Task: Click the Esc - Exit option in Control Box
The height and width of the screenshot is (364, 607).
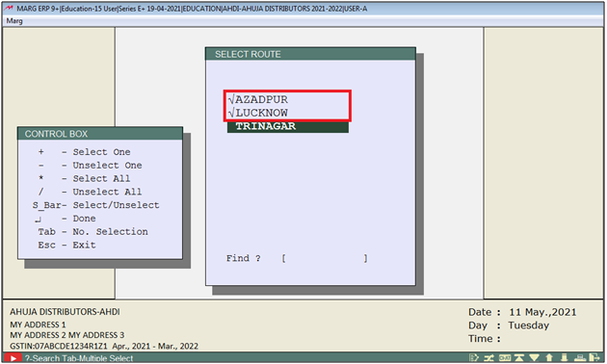Action: point(66,246)
